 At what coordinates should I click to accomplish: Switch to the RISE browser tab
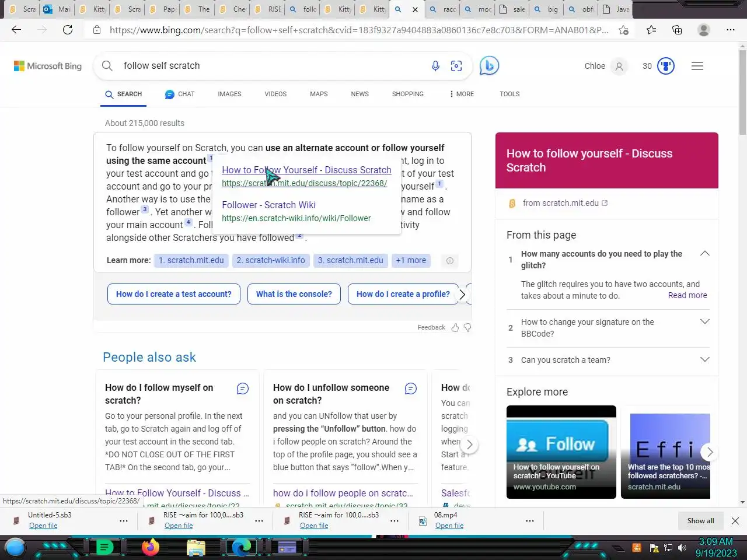(x=268, y=9)
